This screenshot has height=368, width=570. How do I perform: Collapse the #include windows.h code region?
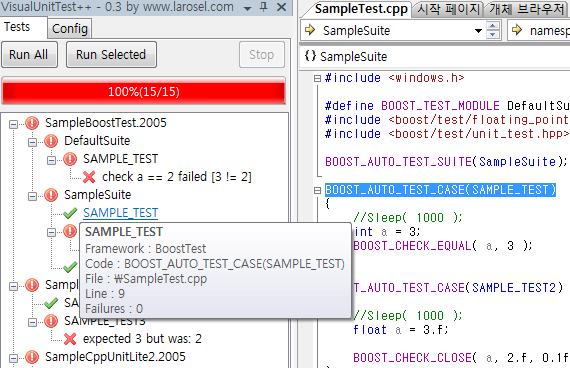pos(317,78)
